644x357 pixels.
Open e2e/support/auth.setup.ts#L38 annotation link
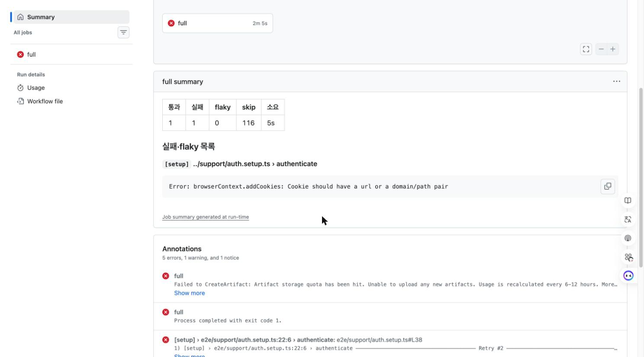(x=380, y=340)
